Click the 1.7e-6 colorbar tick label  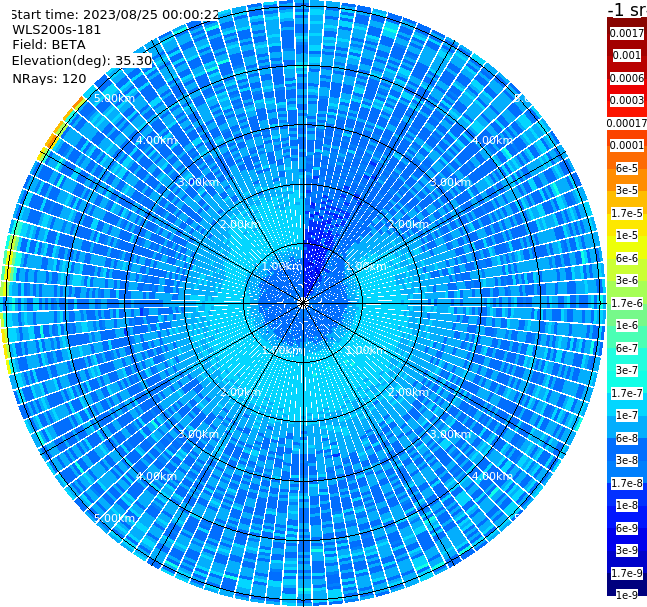click(x=627, y=303)
